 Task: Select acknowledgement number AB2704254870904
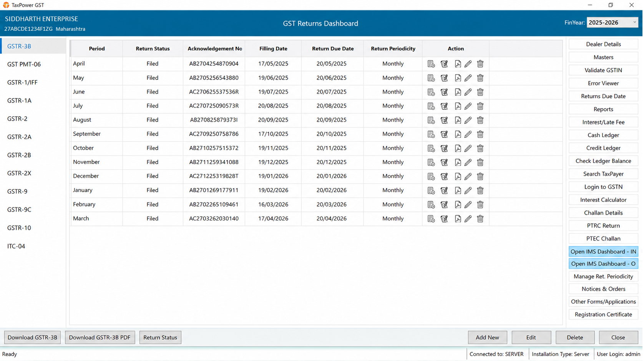(214, 64)
